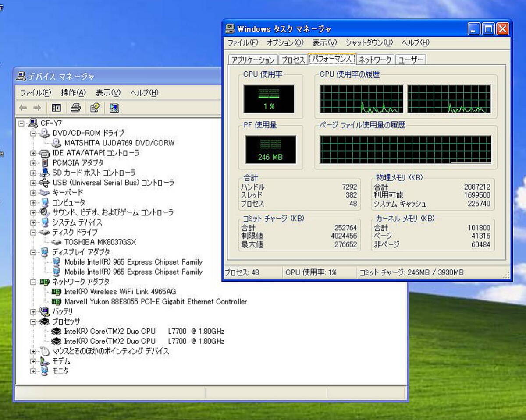Collapse the プロセッサ branch
Viewport: 526px width, 420px height.
pyautogui.click(x=33, y=321)
